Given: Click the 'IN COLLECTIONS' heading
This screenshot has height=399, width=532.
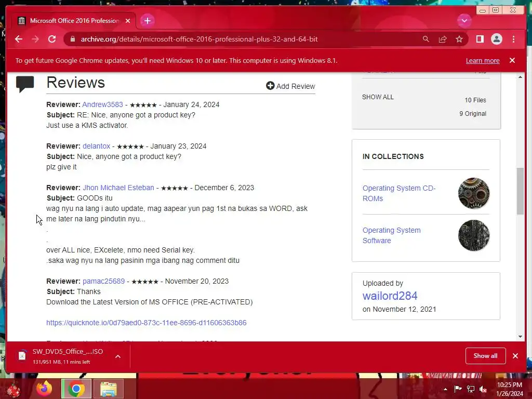Looking at the screenshot, I should click(x=393, y=156).
